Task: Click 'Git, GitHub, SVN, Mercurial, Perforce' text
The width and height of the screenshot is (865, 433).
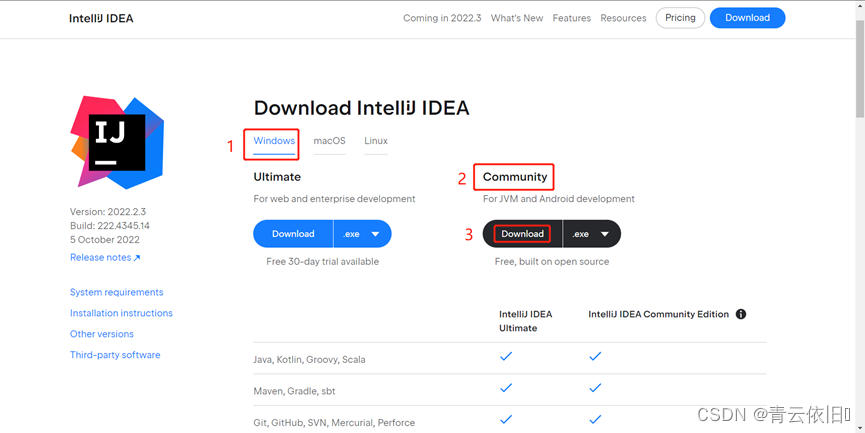Action: pyautogui.click(x=334, y=423)
